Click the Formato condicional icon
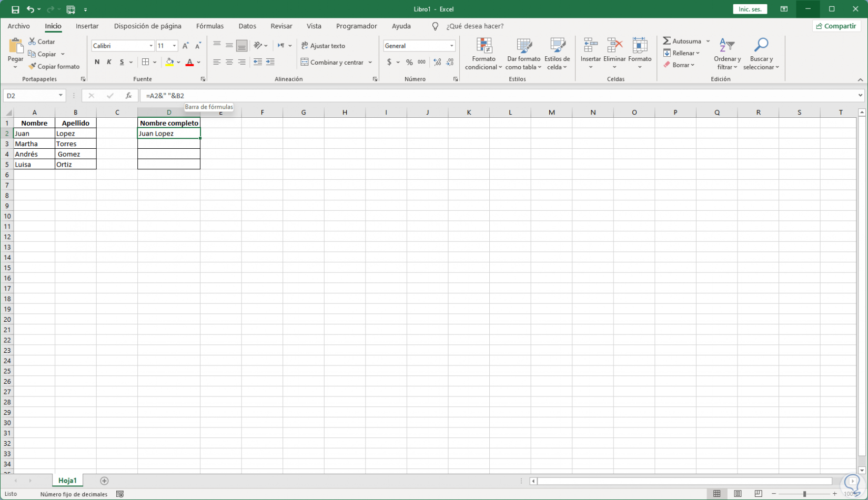The image size is (868, 500). [483, 46]
